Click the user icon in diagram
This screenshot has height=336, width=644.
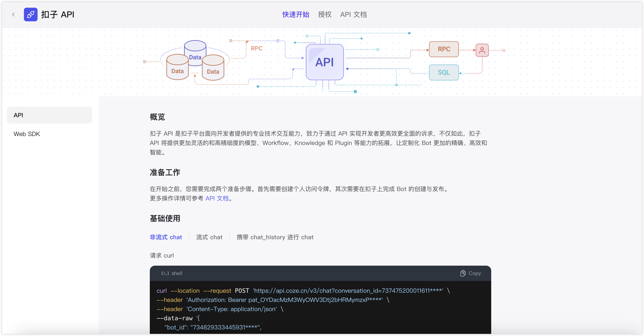point(482,50)
